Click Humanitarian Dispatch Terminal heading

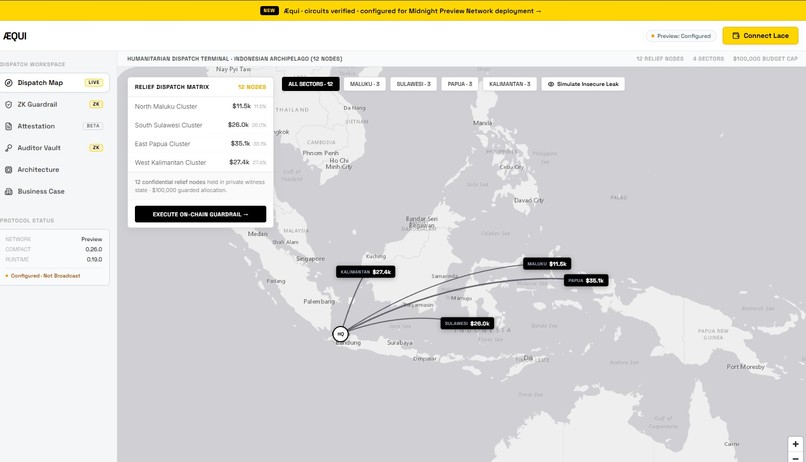pyautogui.click(x=234, y=59)
